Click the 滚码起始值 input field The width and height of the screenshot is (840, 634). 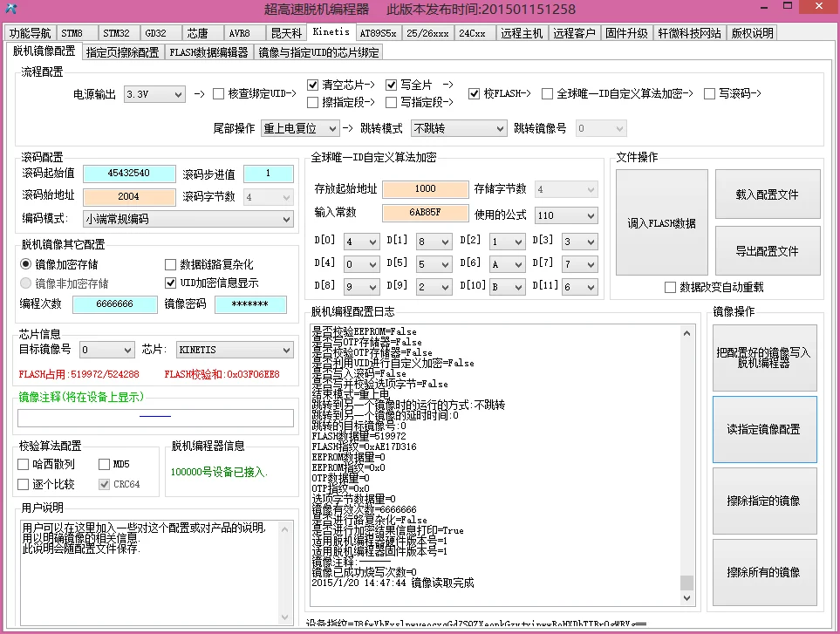pyautogui.click(x=129, y=174)
